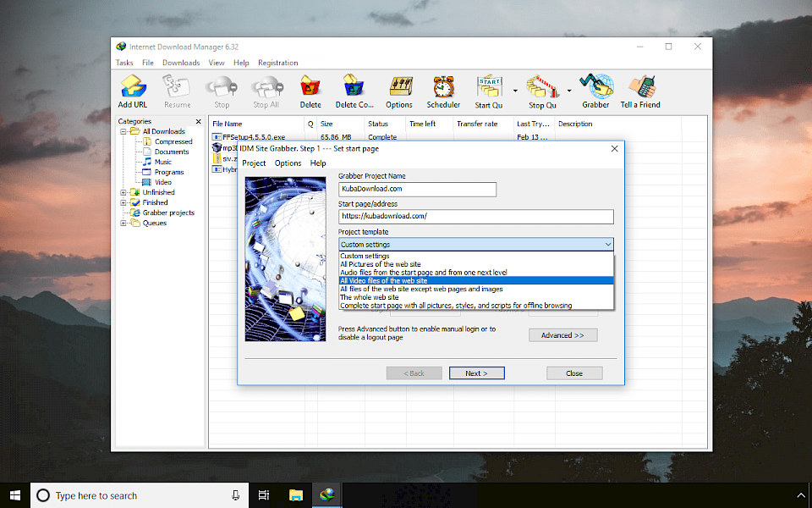Click the Start Queue toolbar icon
This screenshot has width=812, height=508.
(x=489, y=91)
